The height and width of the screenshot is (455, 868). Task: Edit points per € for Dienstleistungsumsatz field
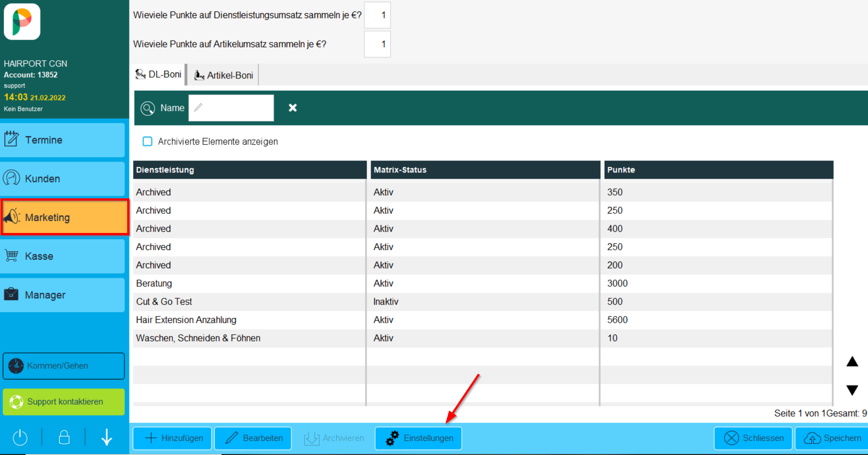[x=377, y=15]
